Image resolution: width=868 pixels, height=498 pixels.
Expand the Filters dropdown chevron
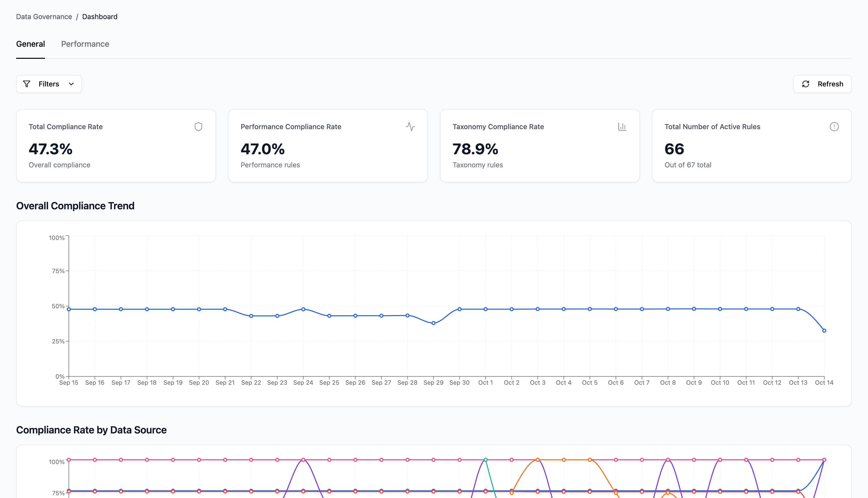[x=71, y=84]
